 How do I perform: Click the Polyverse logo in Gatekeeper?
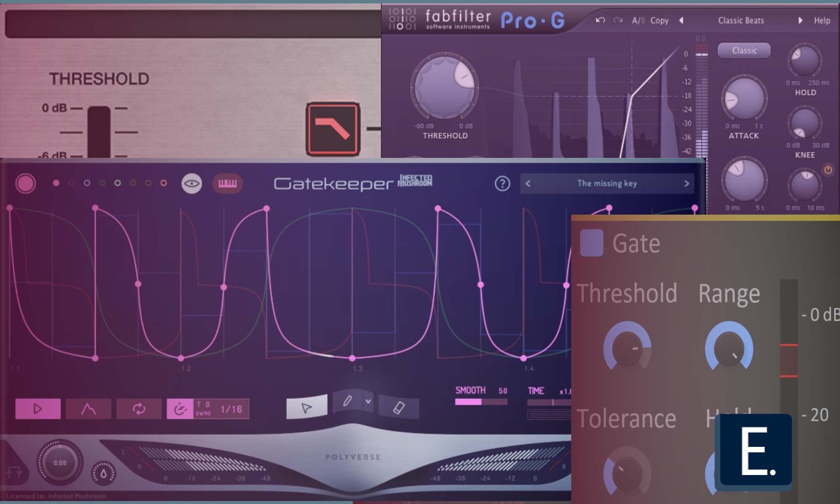coord(353,457)
